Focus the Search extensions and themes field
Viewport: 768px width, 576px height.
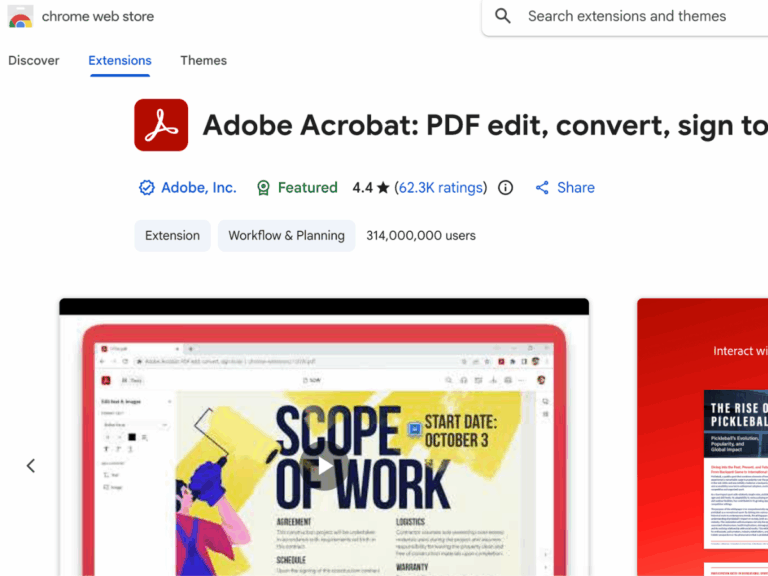(625, 17)
